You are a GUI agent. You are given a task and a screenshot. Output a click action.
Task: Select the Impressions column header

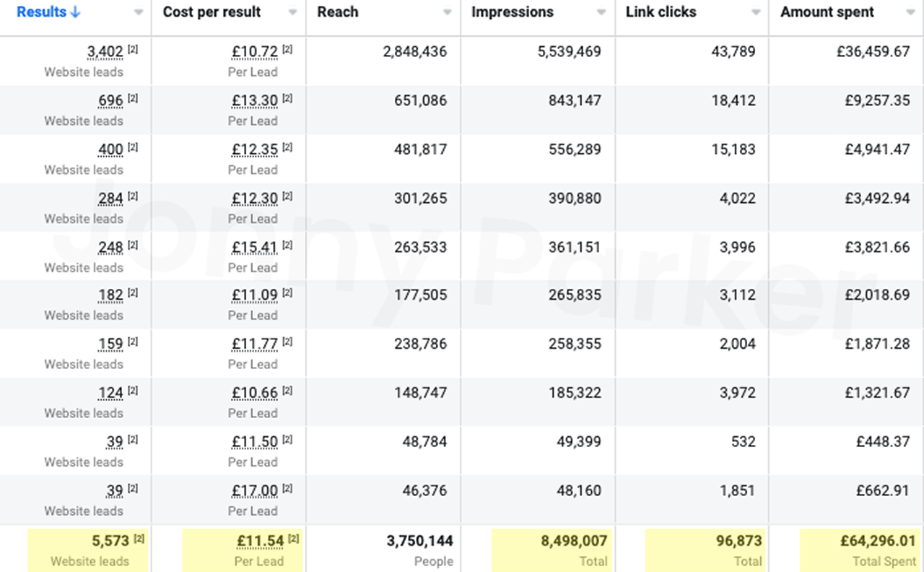[x=512, y=12]
